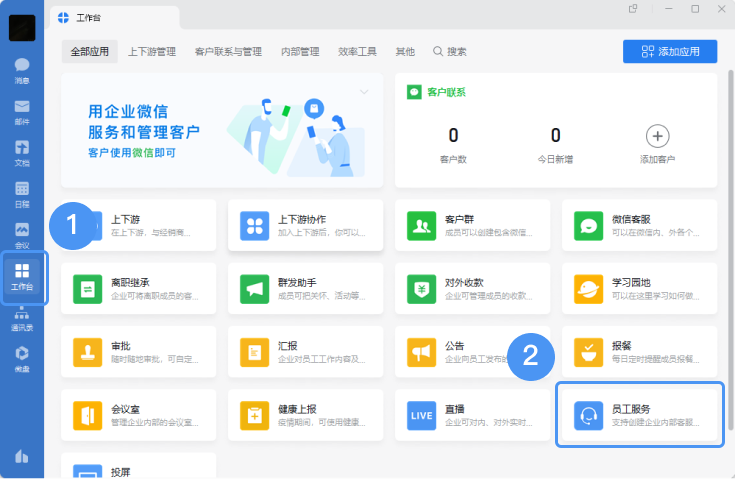Click the 添加客户 label
This screenshot has height=479, width=735.
(657, 159)
